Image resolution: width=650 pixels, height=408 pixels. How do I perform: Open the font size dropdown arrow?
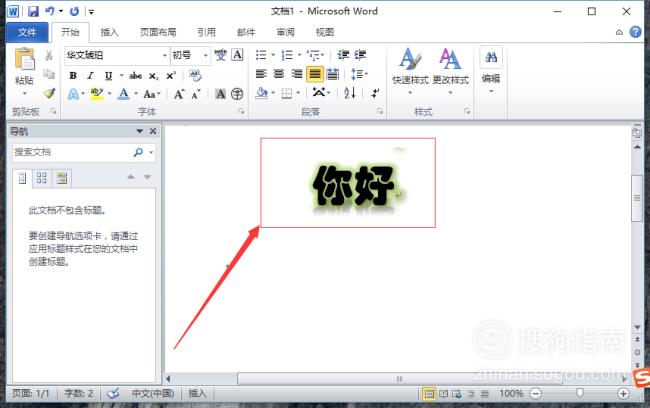tap(205, 55)
